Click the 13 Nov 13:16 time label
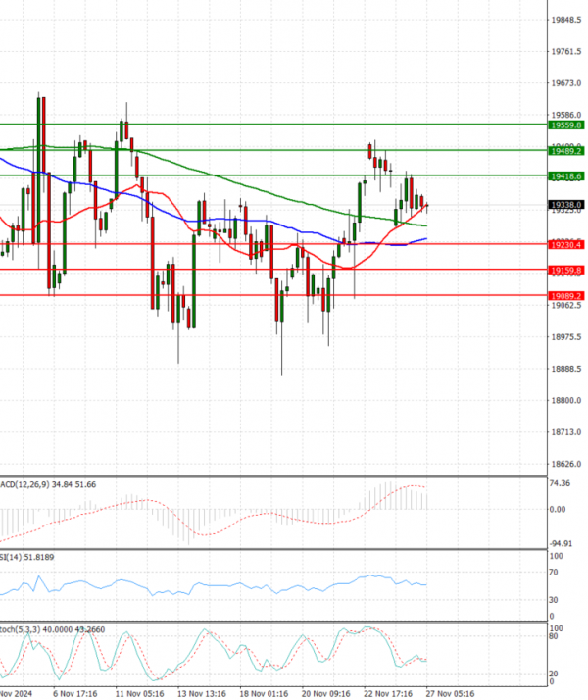This screenshot has width=588, height=700. pos(202,694)
